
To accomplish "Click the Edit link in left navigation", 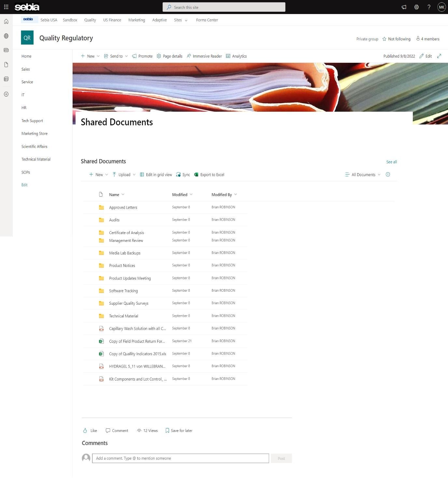I will point(24,185).
